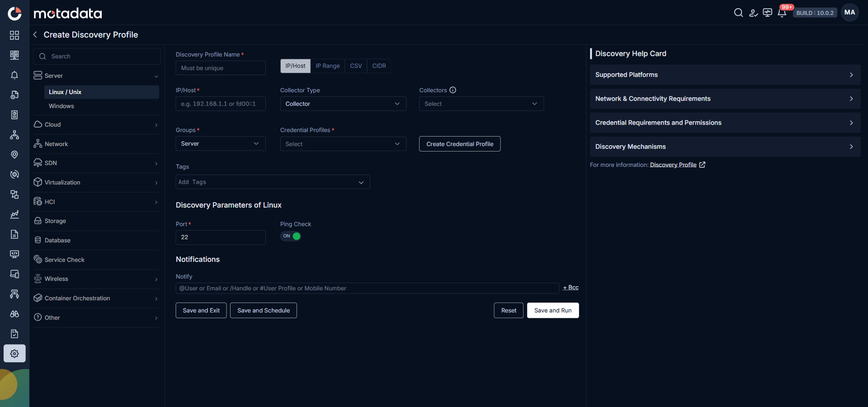Click the Motadata logo icon
The height and width of the screenshot is (407, 868).
[14, 14]
